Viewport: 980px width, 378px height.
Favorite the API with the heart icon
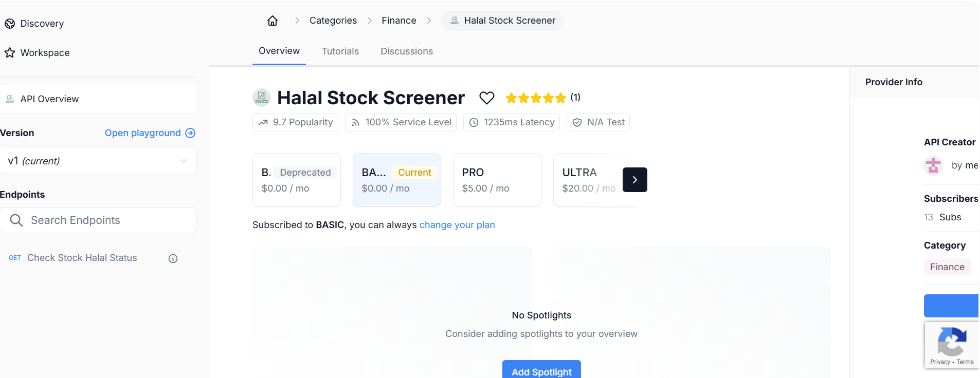(486, 97)
